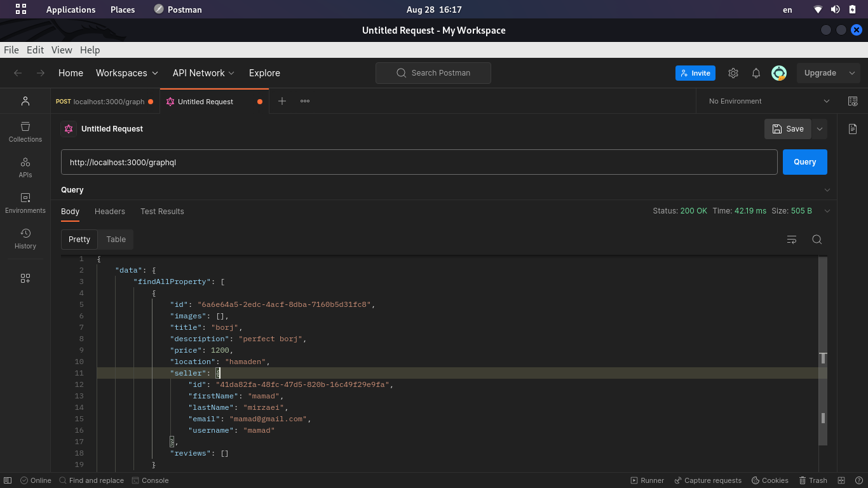Go back with the left arrow

18,73
